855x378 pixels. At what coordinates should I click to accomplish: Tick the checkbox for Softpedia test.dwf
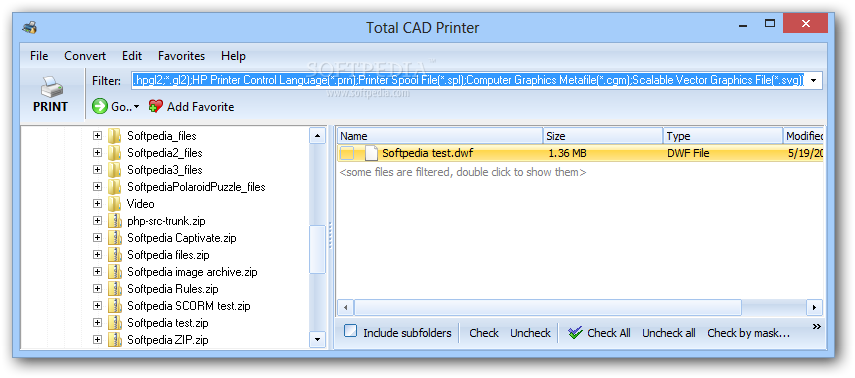click(347, 154)
